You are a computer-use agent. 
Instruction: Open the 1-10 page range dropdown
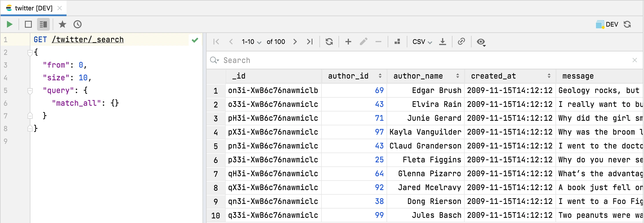pyautogui.click(x=251, y=42)
